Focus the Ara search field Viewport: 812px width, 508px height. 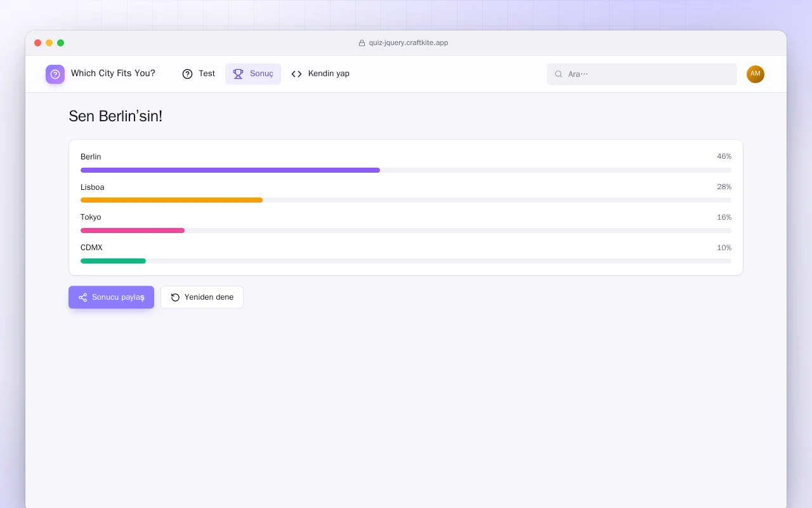point(642,74)
